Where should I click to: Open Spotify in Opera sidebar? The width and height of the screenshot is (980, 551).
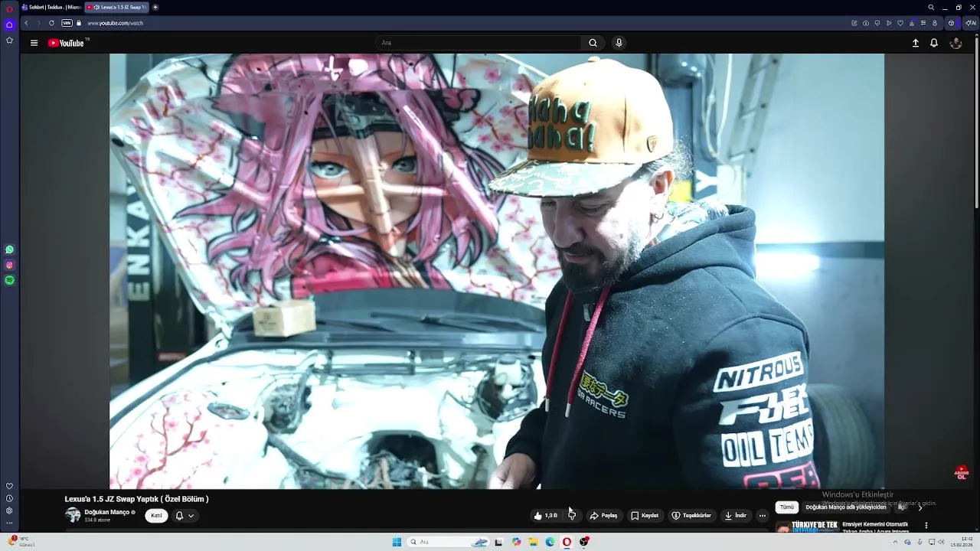(9, 280)
